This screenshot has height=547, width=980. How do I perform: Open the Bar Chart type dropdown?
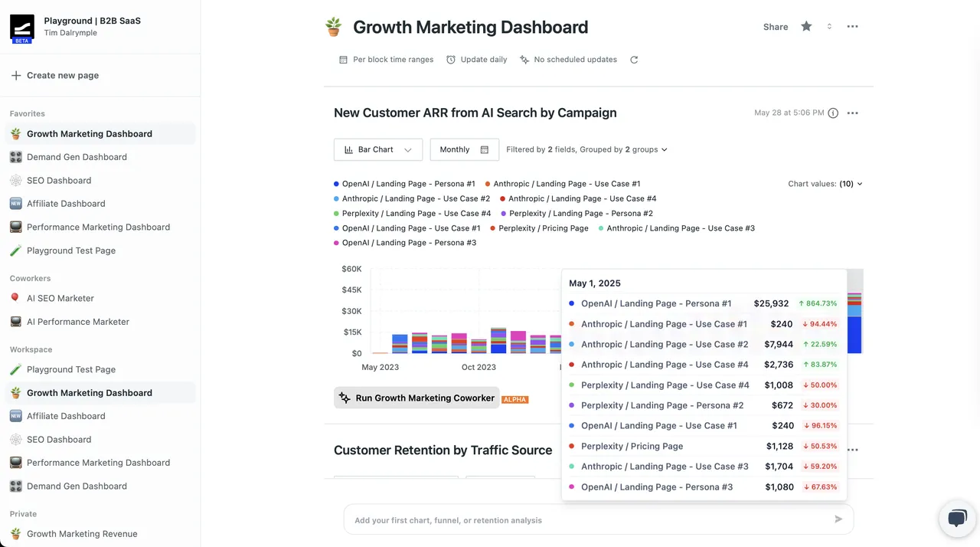point(378,149)
